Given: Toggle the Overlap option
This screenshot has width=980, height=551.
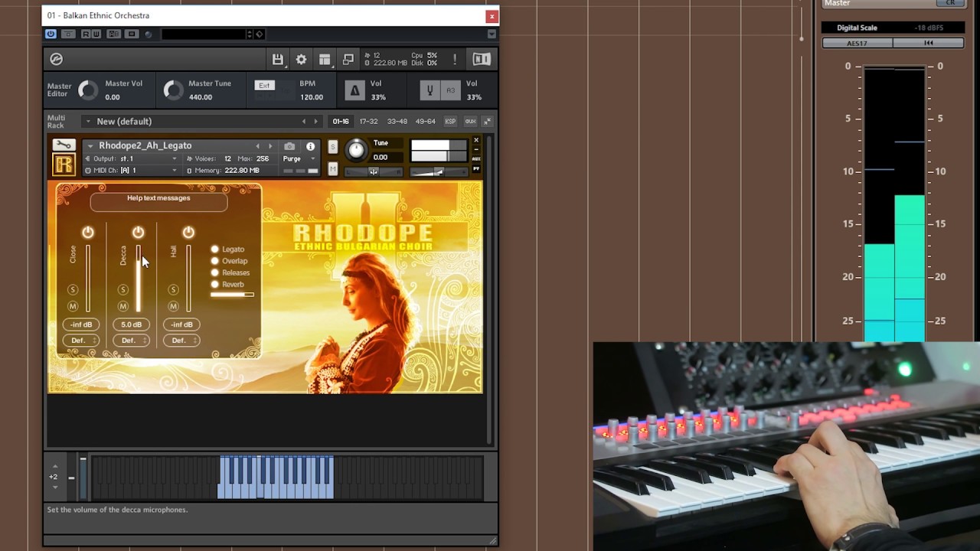Looking at the screenshot, I should click(215, 261).
